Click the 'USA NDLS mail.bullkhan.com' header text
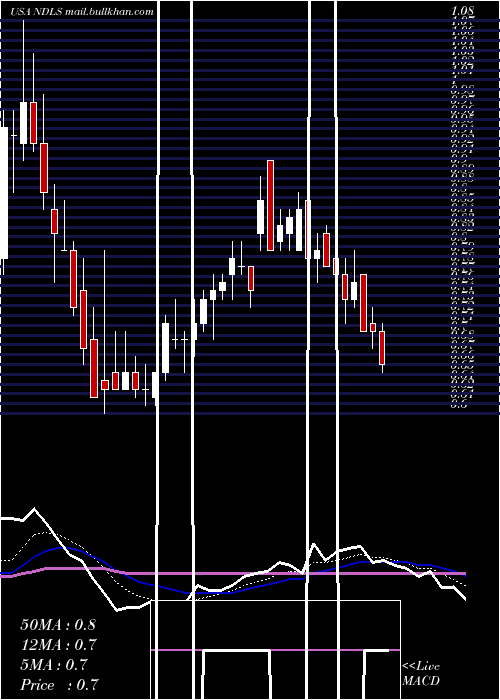The image size is (500, 700). point(82,12)
